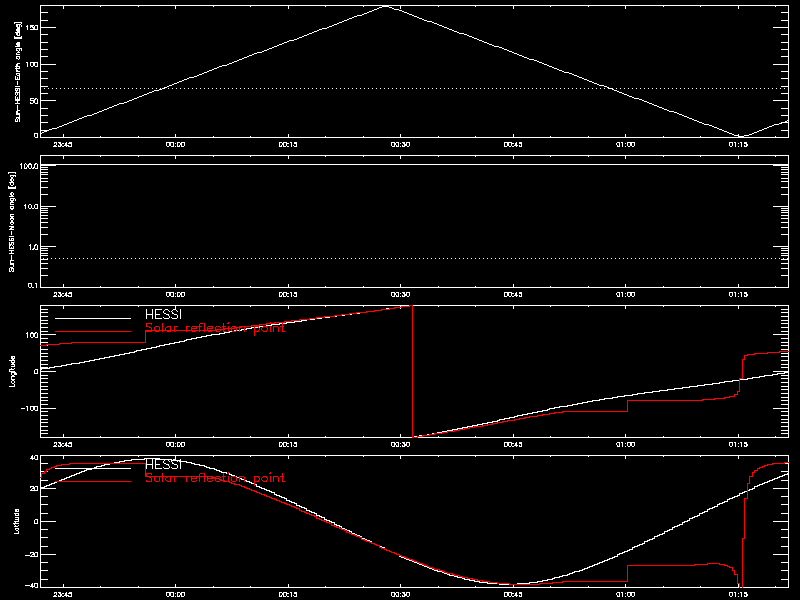Click the 10.0 tick label on Sun-HESSI-Noon plot
The height and width of the screenshot is (600, 800).
31,207
